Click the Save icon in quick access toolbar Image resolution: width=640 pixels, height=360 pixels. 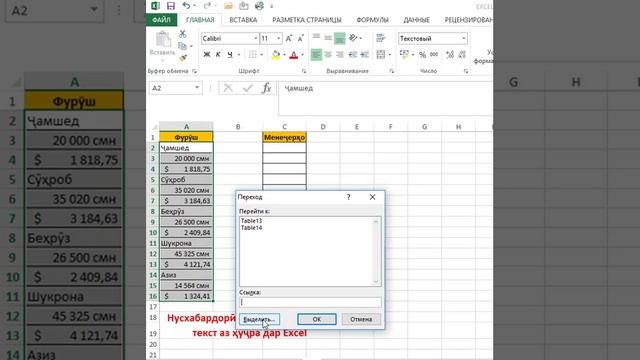tap(171, 6)
